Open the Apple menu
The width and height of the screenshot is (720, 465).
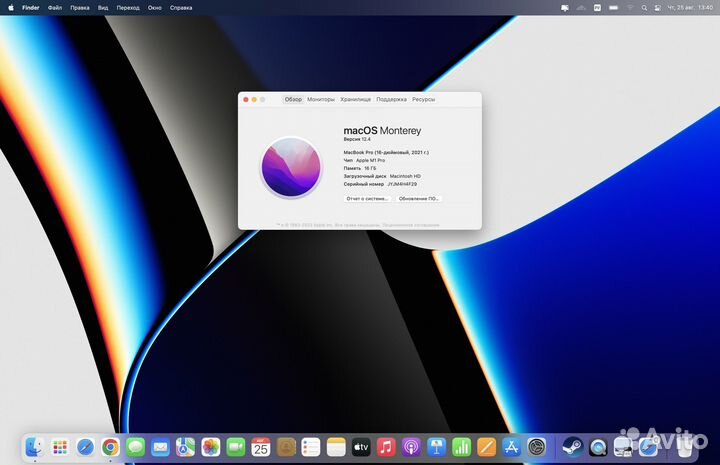pyautogui.click(x=11, y=7)
